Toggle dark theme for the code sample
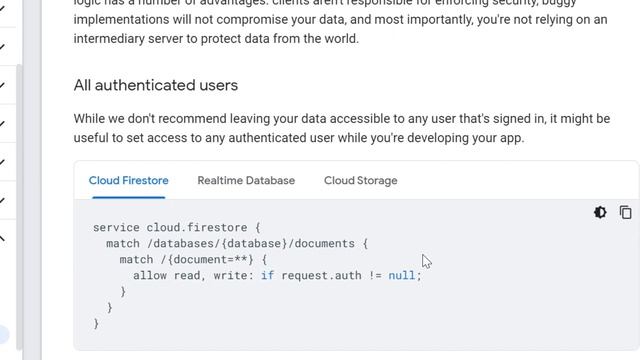This screenshot has width=640, height=360. click(x=600, y=212)
